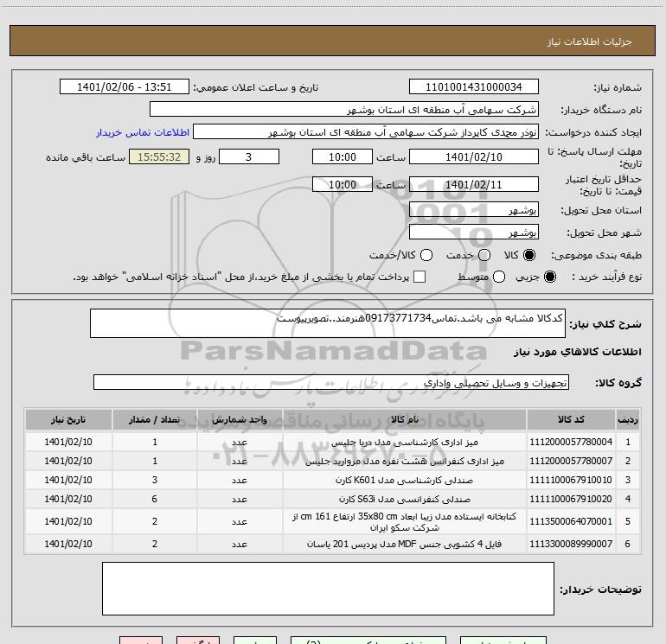The height and width of the screenshot is (644, 666).
Task: Toggle the اسناد خزانه اسلامی payment checkbox
Action: coord(419,277)
